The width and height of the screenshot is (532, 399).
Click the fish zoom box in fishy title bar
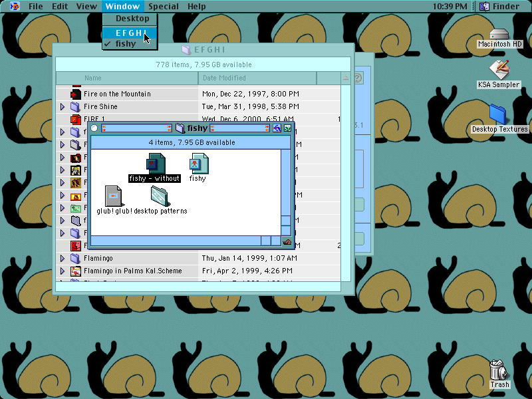pos(277,128)
